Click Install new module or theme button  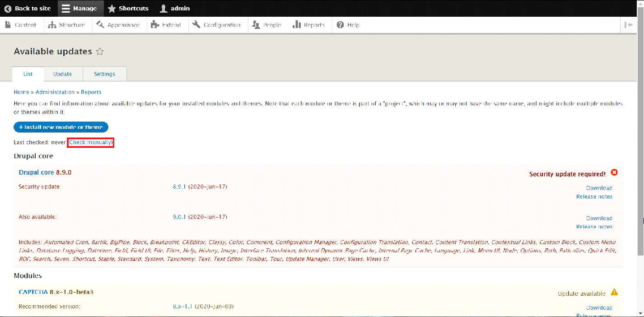pyautogui.click(x=61, y=128)
